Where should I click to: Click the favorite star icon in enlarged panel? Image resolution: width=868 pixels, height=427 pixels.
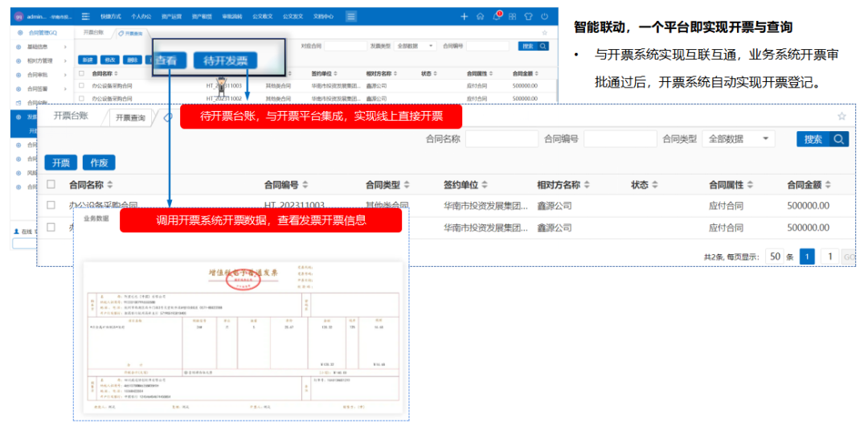pyautogui.click(x=841, y=117)
